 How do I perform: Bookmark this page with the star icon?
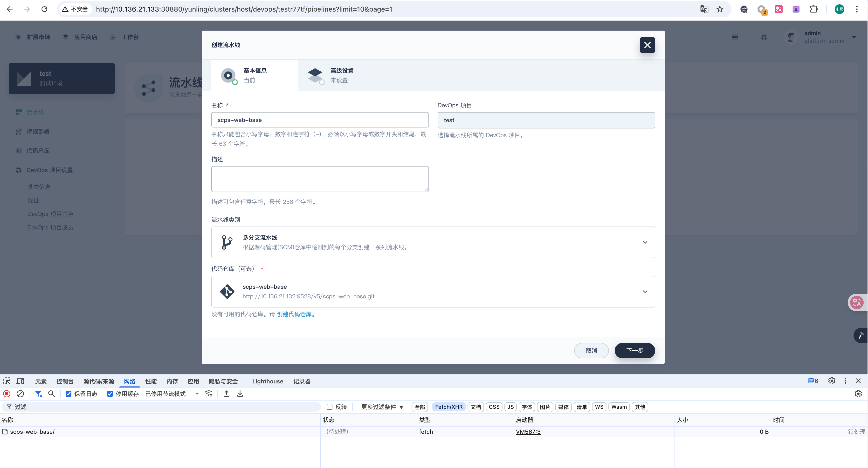(720, 9)
